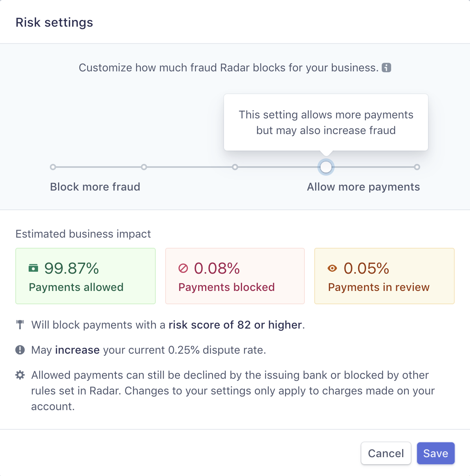Select the middle slider stop
The image size is (470, 476).
tap(235, 167)
